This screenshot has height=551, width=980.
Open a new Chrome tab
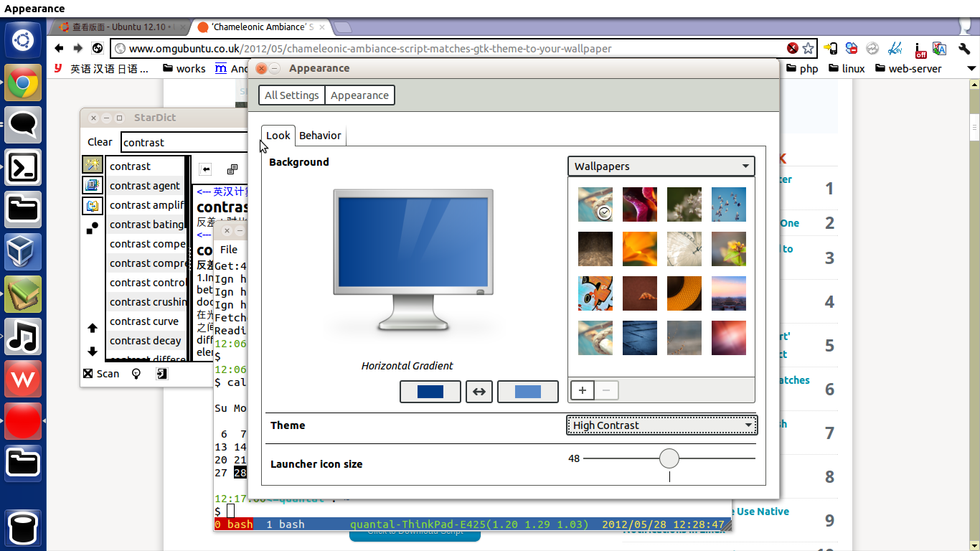pyautogui.click(x=343, y=27)
